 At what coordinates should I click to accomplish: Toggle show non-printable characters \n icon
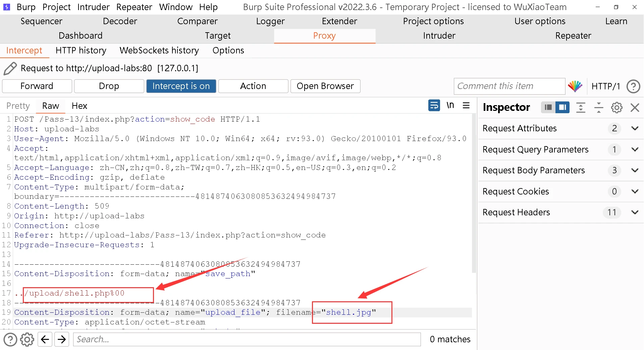[450, 105]
